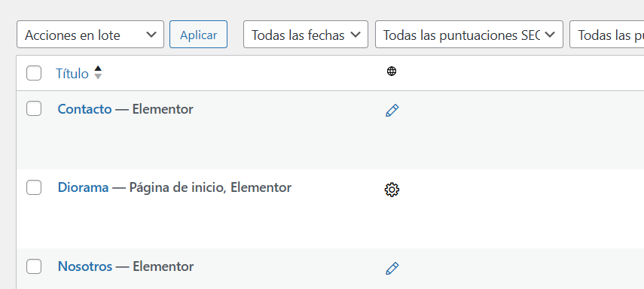Open the Nosotros page link

pyautogui.click(x=85, y=266)
